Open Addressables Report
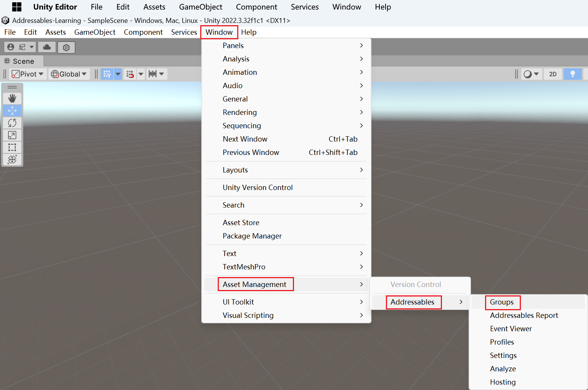Viewport: 588px width, 390px height. click(x=528, y=315)
